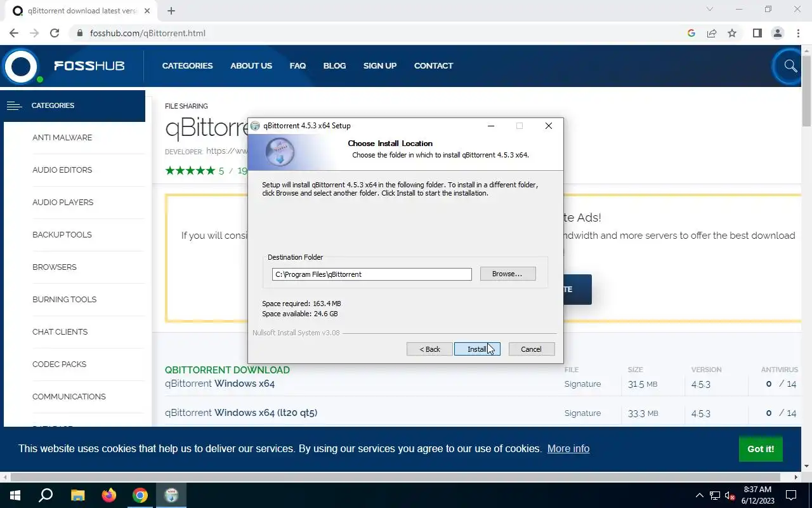
Task: Select the BURNING TOOLS category
Action: pyautogui.click(x=64, y=299)
